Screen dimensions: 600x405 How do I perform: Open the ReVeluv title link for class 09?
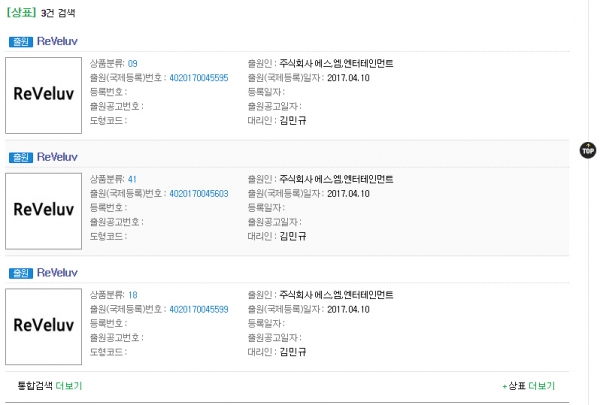tap(56, 42)
